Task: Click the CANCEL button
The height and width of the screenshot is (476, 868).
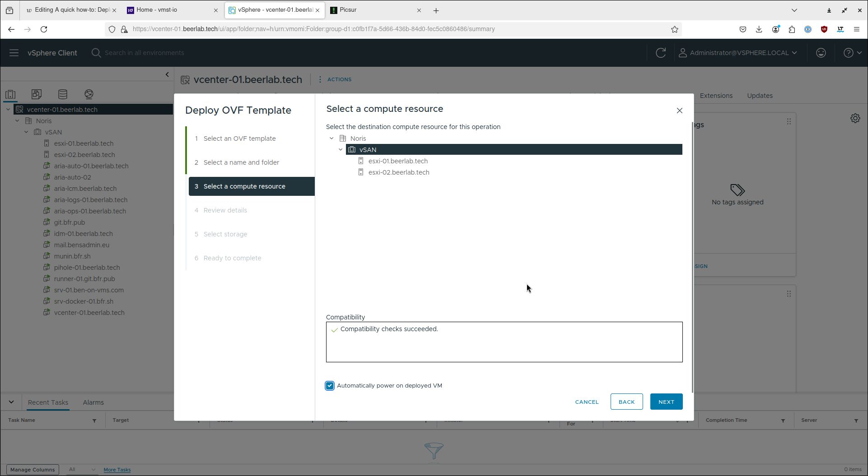Action: pyautogui.click(x=587, y=402)
